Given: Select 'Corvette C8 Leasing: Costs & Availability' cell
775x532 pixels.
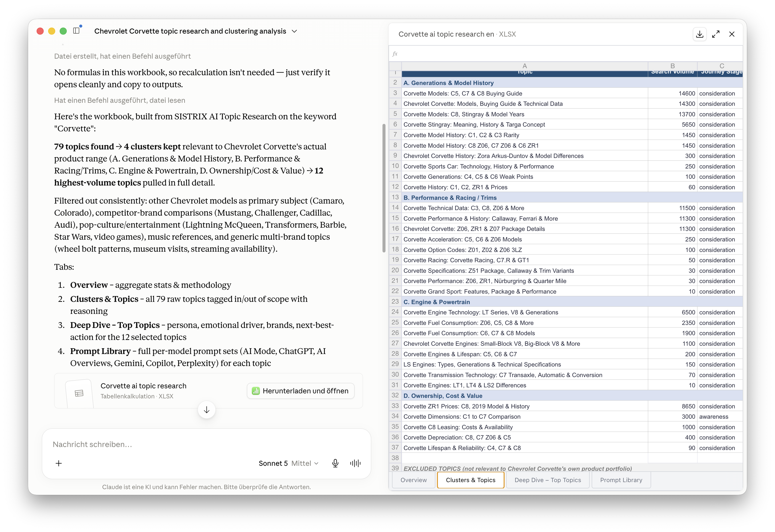Looking at the screenshot, I should (x=524, y=427).
